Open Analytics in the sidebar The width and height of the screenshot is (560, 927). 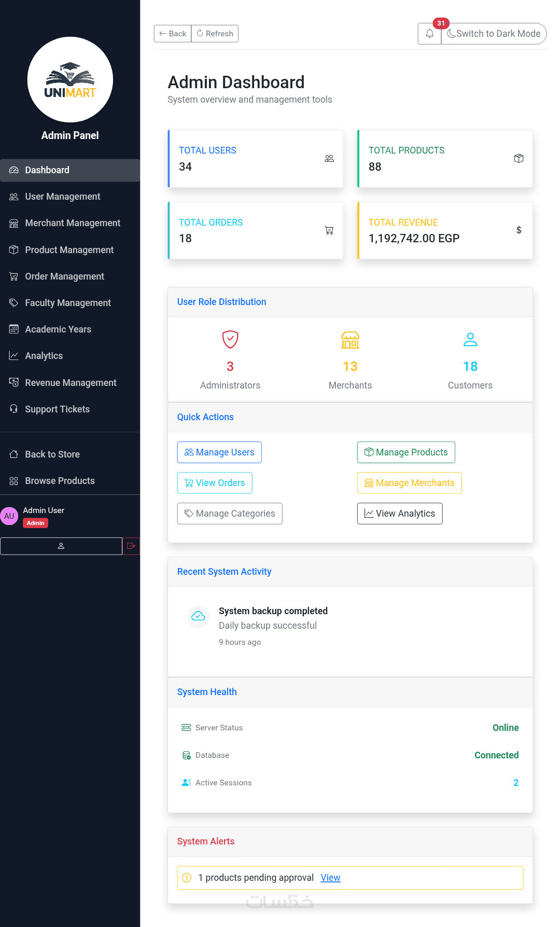(x=70, y=356)
